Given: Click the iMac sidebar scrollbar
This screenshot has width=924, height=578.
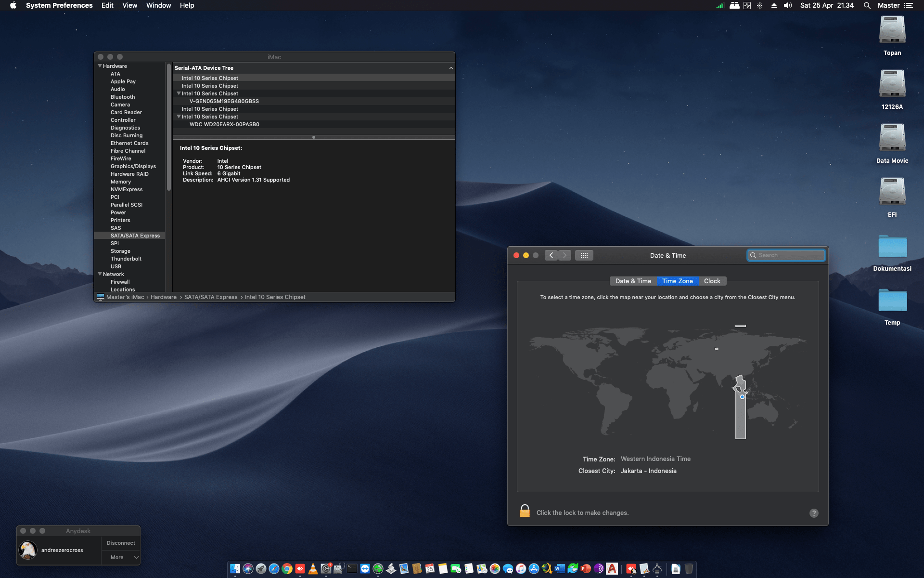Looking at the screenshot, I should pos(169,128).
